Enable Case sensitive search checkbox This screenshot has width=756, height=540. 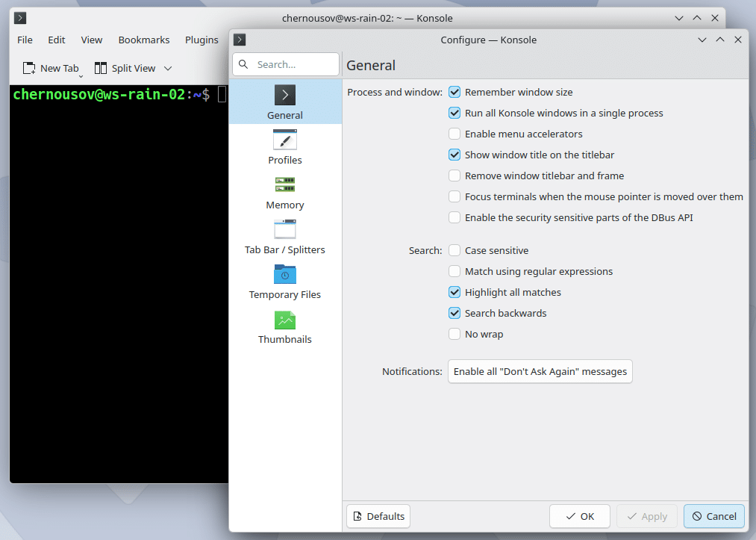[454, 250]
